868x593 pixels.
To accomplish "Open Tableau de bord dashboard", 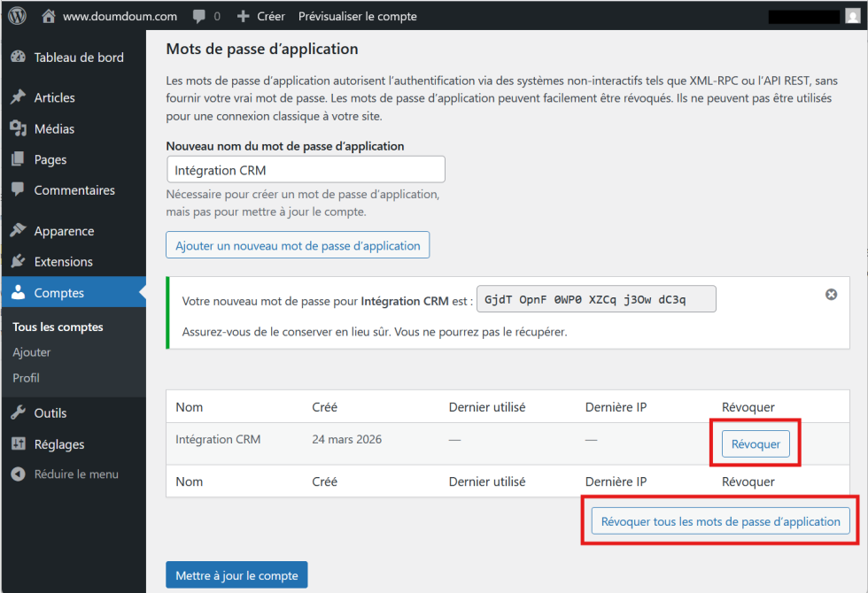I will pyautogui.click(x=78, y=58).
